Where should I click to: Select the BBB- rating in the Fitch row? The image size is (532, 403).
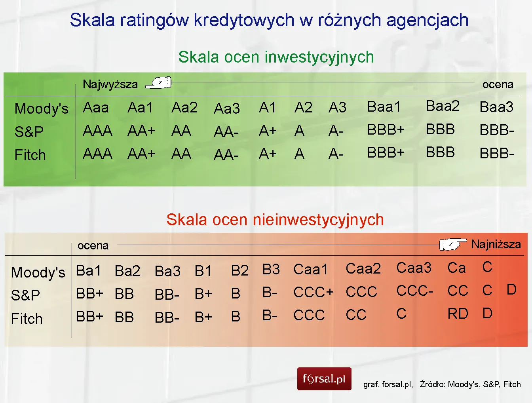click(496, 154)
